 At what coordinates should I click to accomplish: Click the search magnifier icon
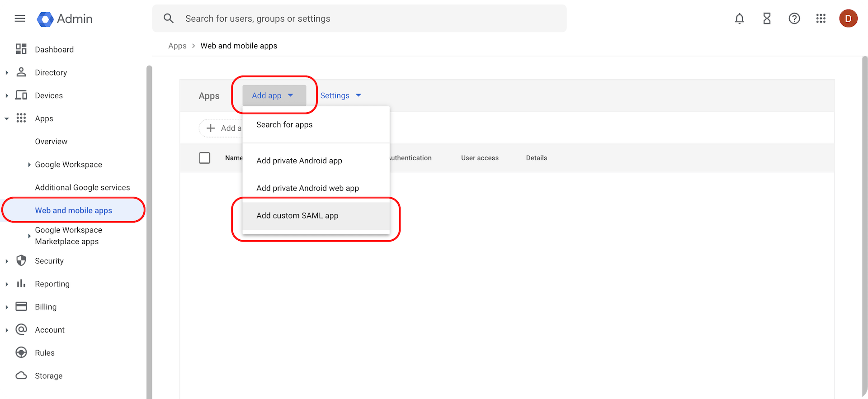pyautogui.click(x=169, y=19)
